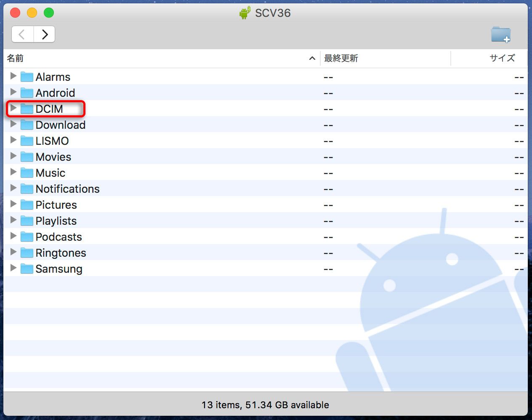Expand the Pictures folder triangle
This screenshot has height=420, width=532.
(x=13, y=204)
